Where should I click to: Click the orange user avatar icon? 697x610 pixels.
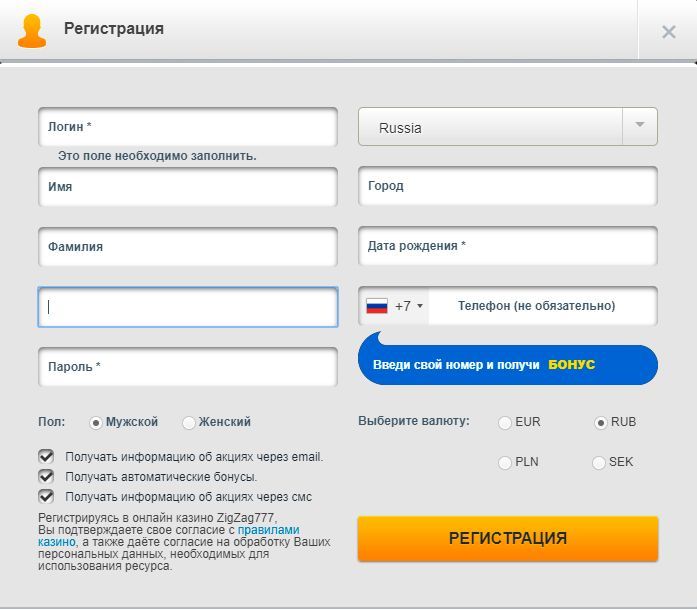32,31
